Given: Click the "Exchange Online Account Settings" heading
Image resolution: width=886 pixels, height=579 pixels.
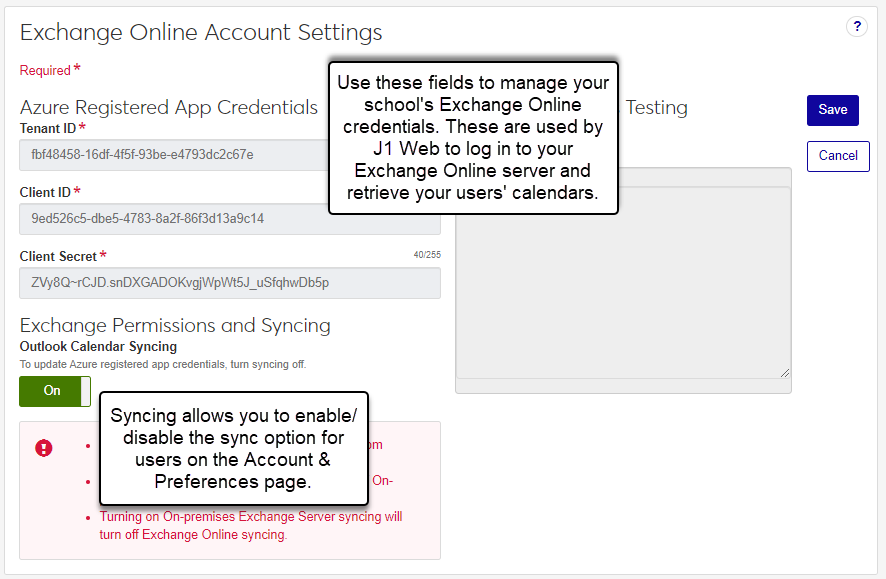Looking at the screenshot, I should (201, 32).
